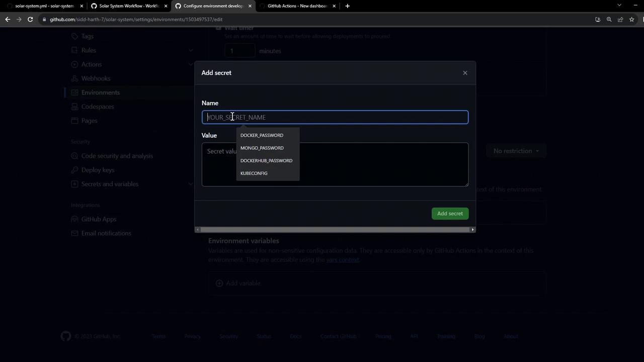Close the solar-system.yml browser tab
The height and width of the screenshot is (362, 644).
pos(82,6)
